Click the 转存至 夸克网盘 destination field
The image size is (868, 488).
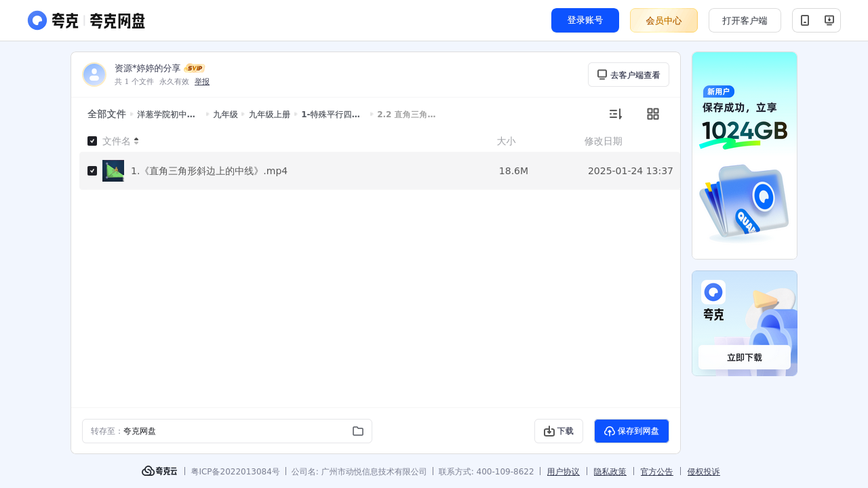click(227, 431)
